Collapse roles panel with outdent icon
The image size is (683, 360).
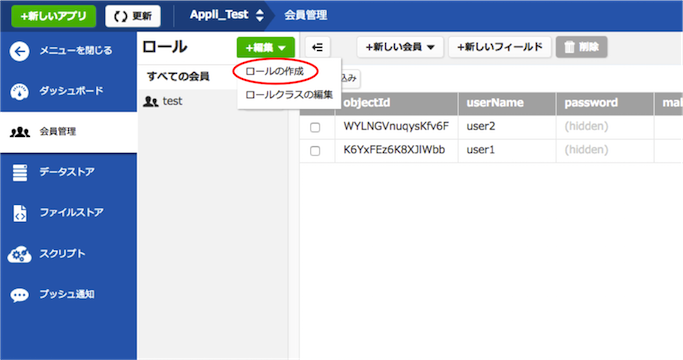click(318, 47)
